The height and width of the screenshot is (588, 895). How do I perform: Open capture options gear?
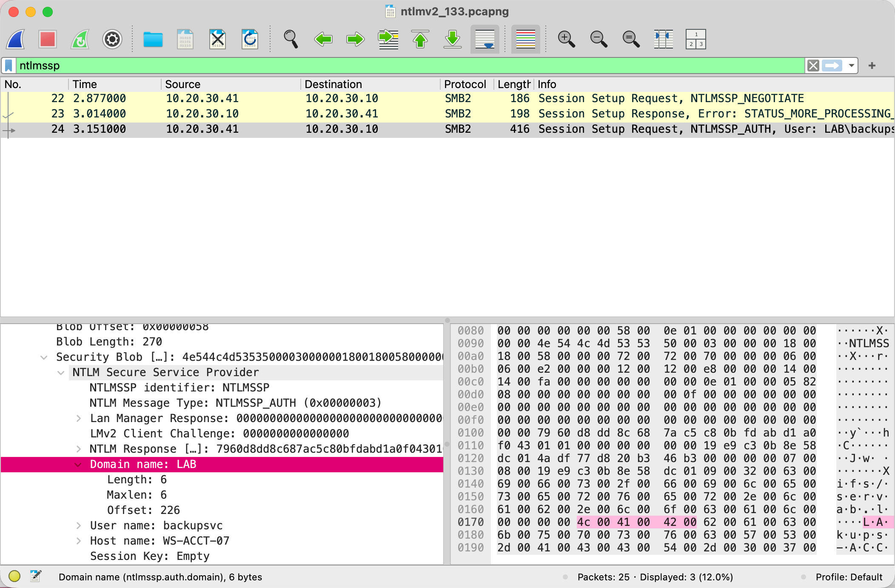coord(112,40)
